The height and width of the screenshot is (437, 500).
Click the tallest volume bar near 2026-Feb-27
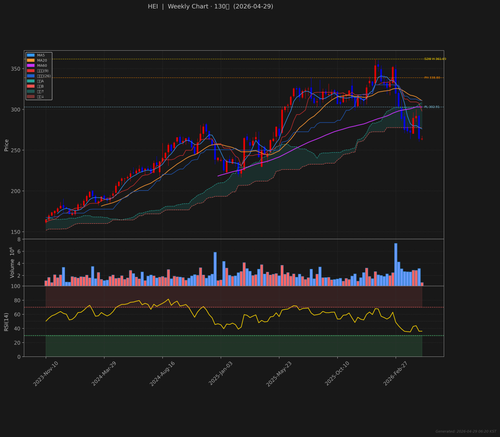tap(396, 264)
